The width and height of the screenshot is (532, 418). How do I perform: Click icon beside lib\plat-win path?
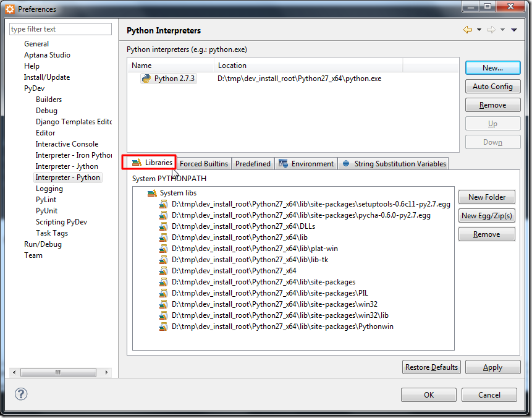click(x=164, y=249)
